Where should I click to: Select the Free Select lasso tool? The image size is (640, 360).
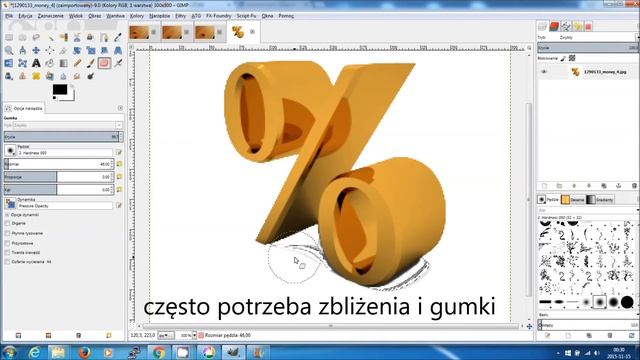36,38
